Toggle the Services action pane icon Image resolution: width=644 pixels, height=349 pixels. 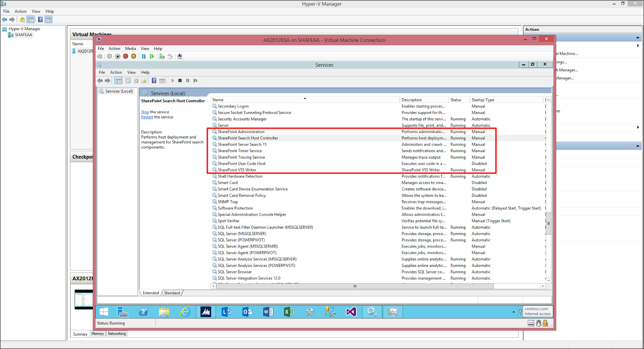click(162, 81)
